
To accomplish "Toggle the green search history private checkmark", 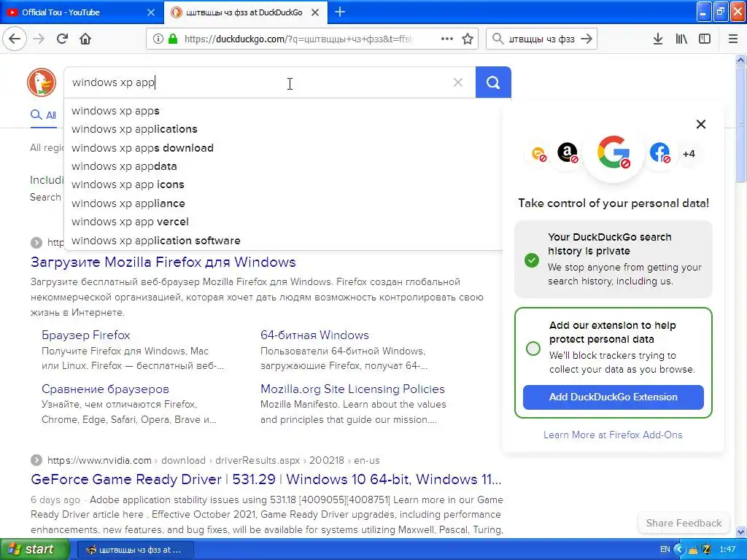I will tap(532, 260).
